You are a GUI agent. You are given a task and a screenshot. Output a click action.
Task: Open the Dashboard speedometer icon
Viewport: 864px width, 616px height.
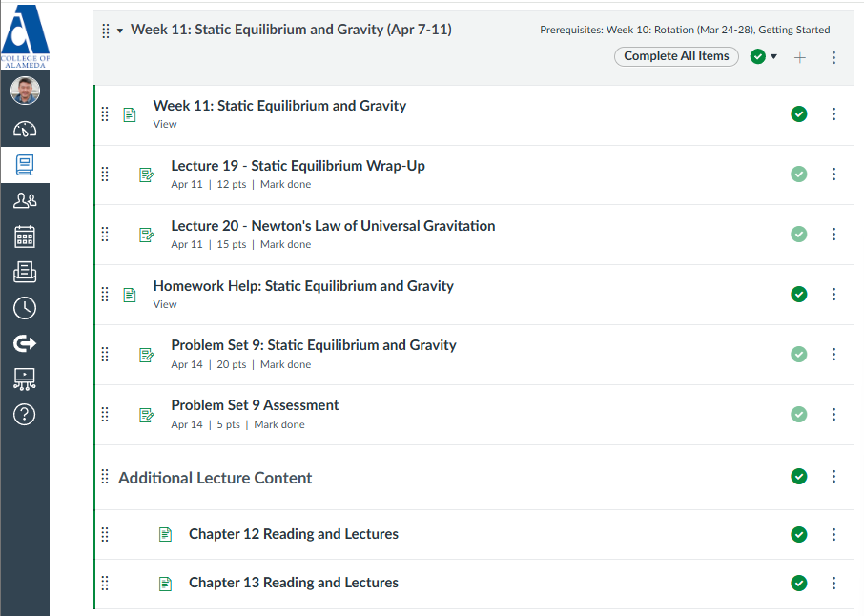[x=25, y=129]
